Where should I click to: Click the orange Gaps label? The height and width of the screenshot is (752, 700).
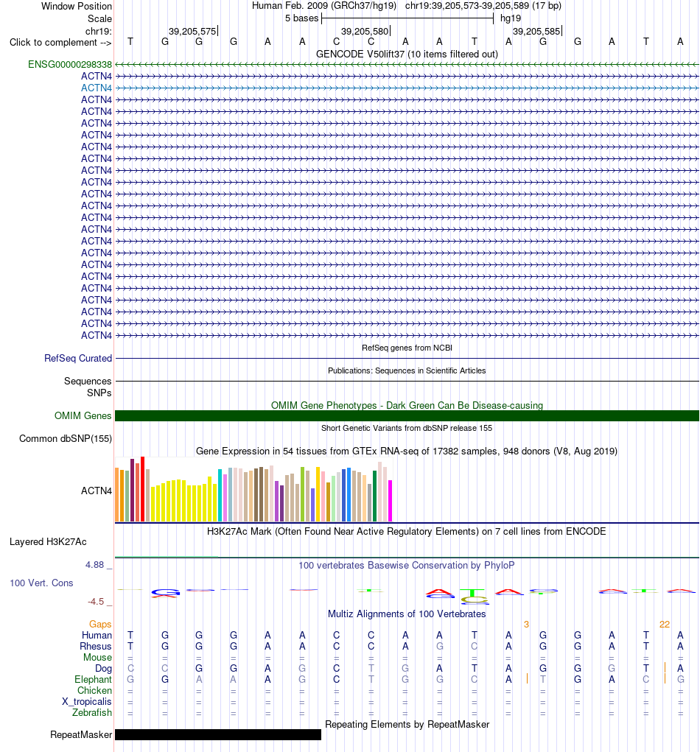99,624
